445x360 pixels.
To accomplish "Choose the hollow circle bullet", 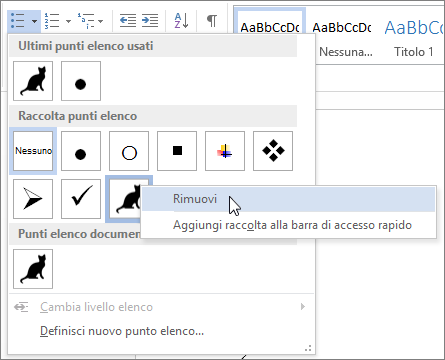I will click(x=129, y=151).
